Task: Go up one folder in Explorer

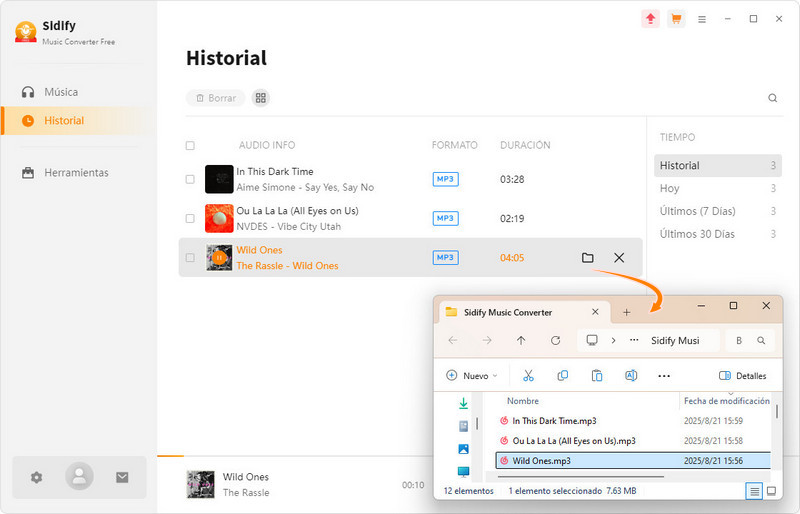Action: click(x=521, y=340)
